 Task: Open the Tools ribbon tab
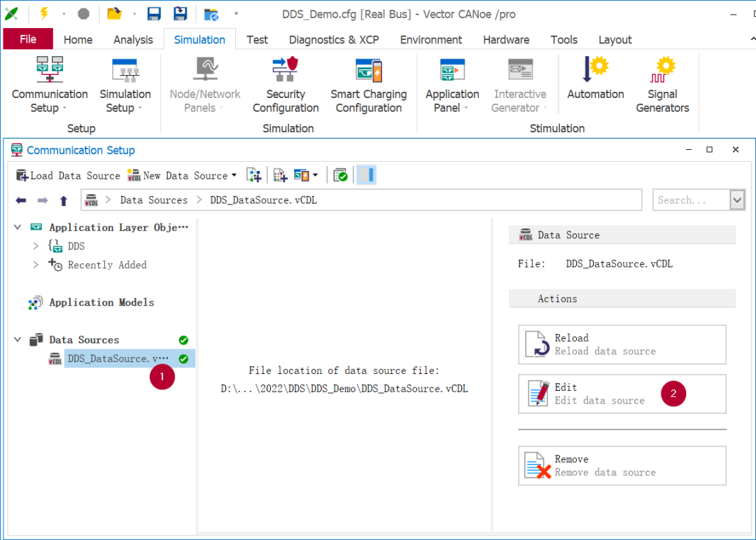(563, 39)
